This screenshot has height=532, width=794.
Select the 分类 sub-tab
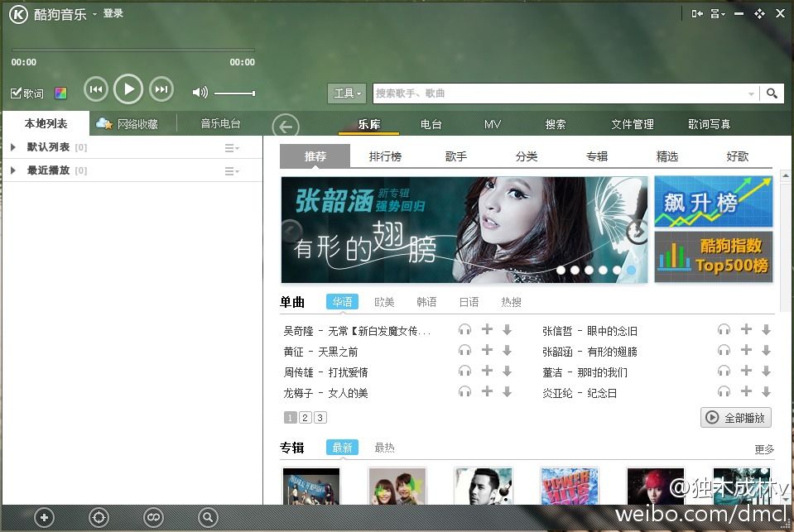point(526,156)
